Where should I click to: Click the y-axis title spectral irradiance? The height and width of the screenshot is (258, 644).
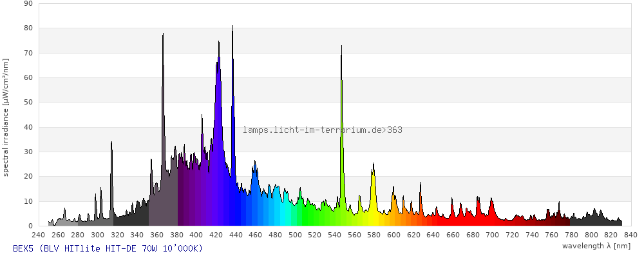point(6,117)
